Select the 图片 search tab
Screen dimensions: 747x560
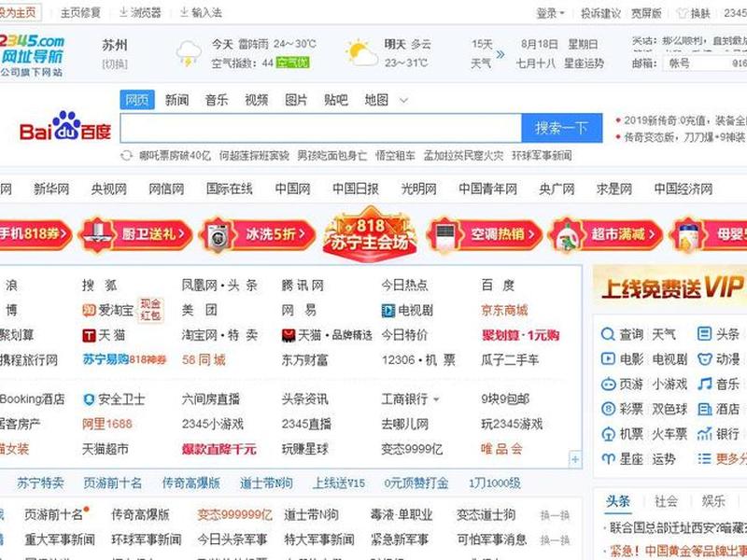(296, 100)
